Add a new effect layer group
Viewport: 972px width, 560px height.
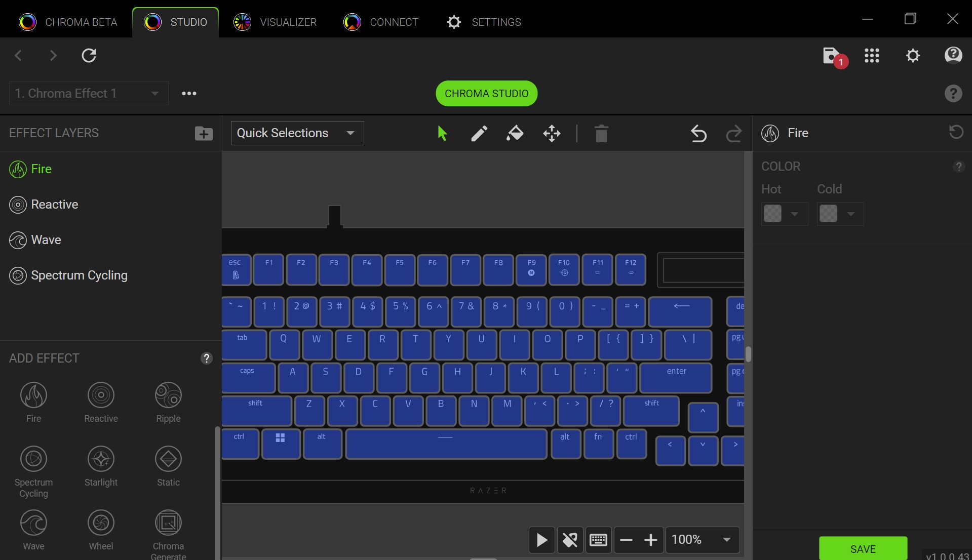point(204,134)
